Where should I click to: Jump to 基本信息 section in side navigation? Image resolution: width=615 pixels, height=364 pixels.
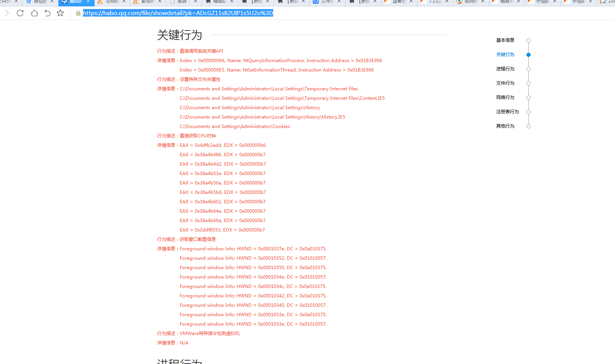tap(505, 40)
